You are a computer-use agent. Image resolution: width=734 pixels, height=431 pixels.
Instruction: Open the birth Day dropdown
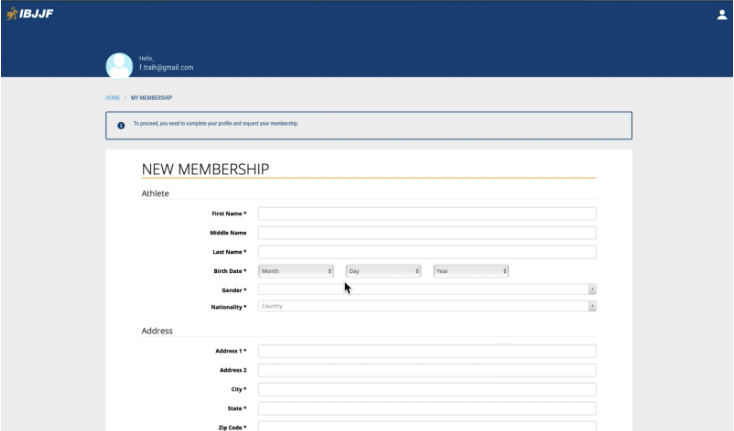coord(383,271)
